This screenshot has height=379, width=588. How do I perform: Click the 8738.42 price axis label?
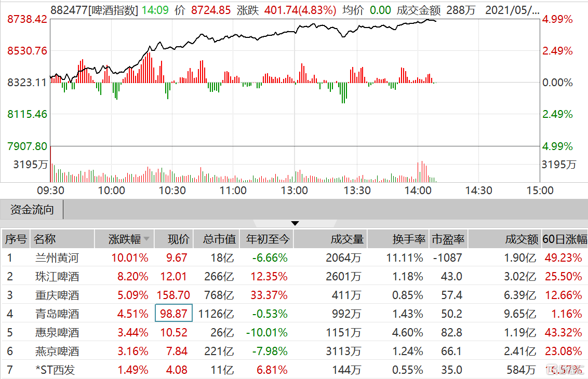coord(28,19)
